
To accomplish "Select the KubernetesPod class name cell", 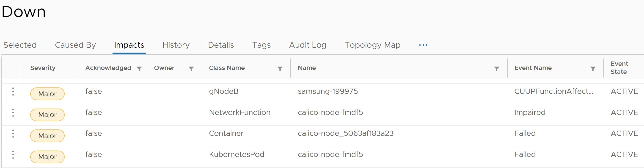I will [x=237, y=154].
